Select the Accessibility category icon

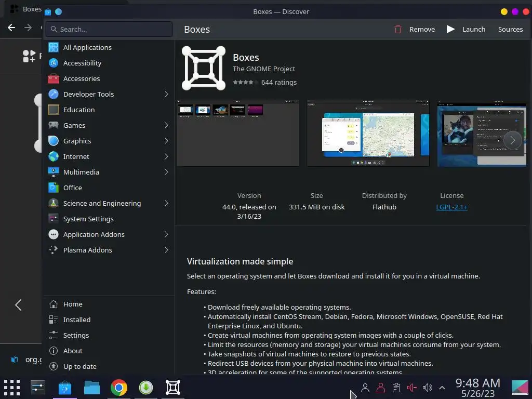tap(54, 63)
